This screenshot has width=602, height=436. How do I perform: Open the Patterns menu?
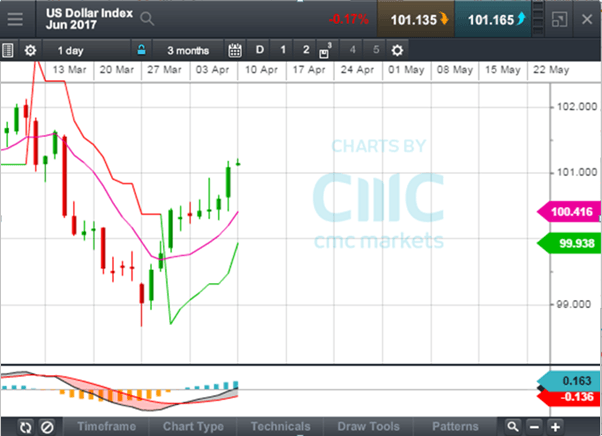455,426
